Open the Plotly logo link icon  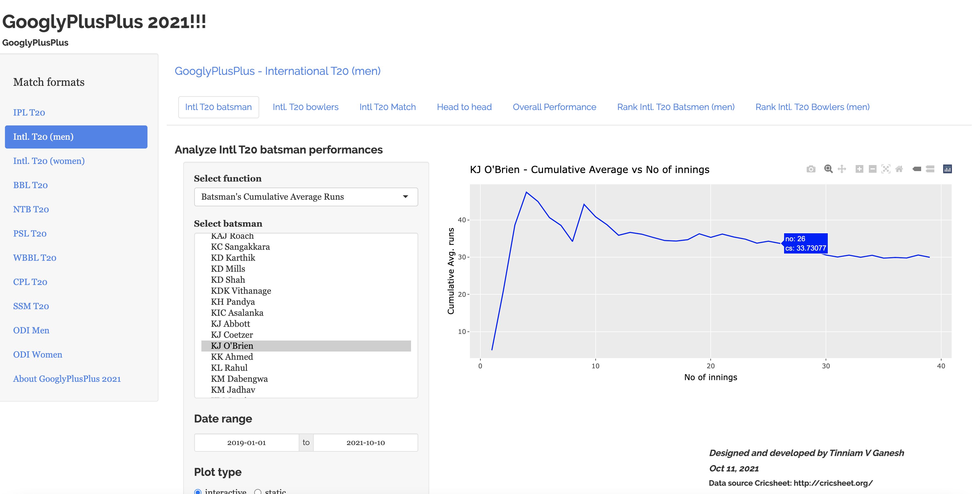click(x=947, y=169)
